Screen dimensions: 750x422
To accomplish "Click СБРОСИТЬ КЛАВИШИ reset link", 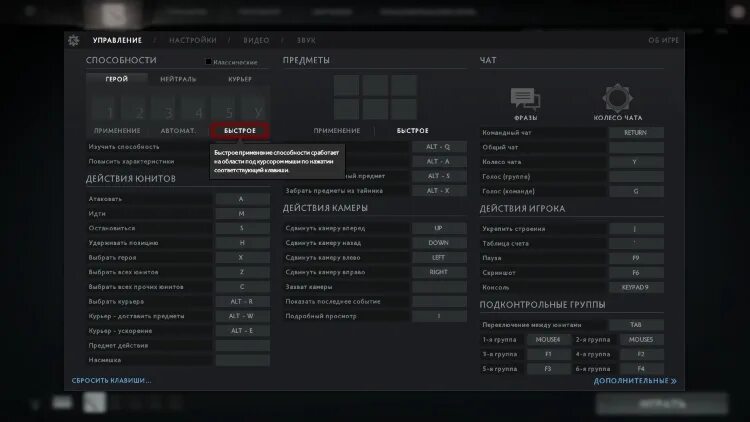I will 111,380.
